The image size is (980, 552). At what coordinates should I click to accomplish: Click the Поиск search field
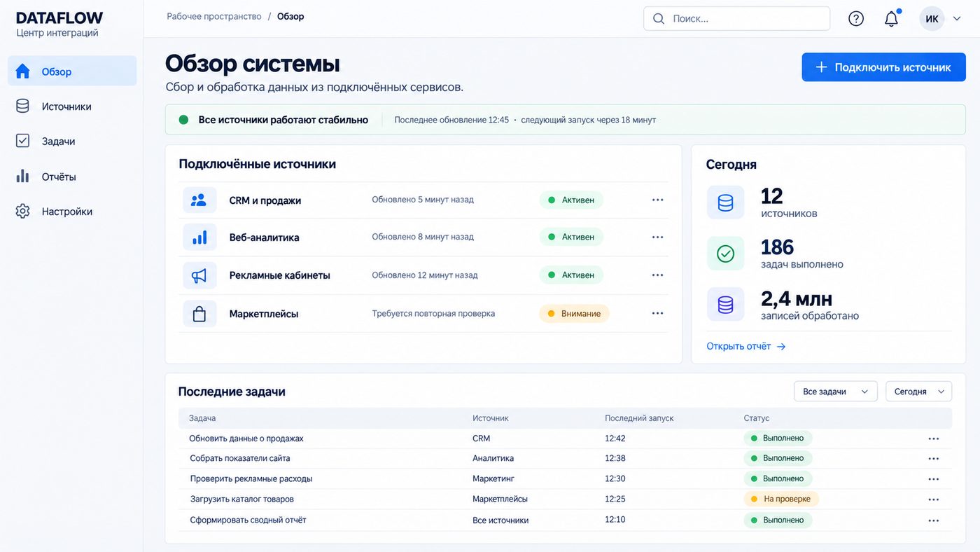(736, 19)
